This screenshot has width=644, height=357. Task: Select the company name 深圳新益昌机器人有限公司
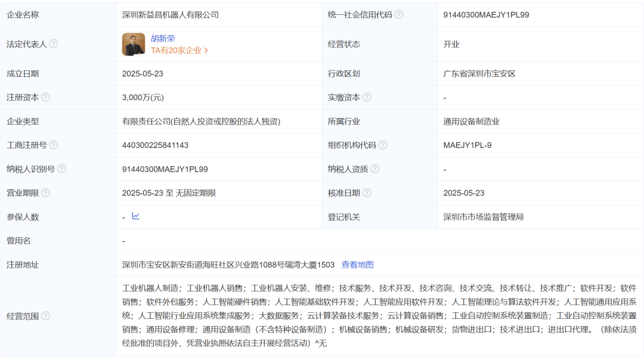(171, 15)
